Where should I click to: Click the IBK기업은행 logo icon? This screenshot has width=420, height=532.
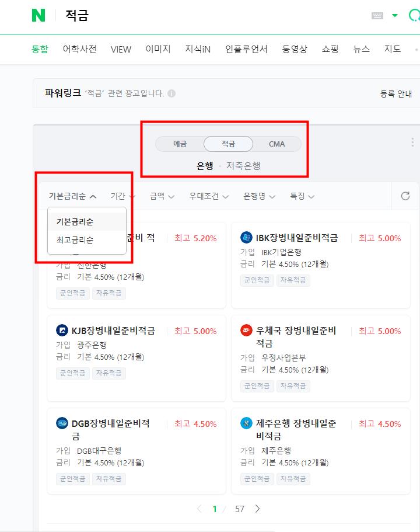246,238
